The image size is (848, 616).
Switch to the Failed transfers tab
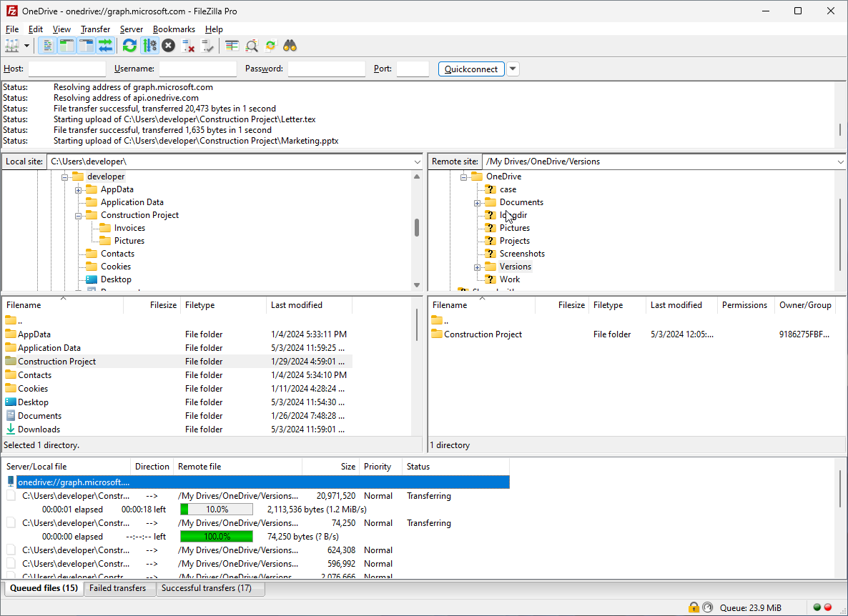pyautogui.click(x=119, y=588)
